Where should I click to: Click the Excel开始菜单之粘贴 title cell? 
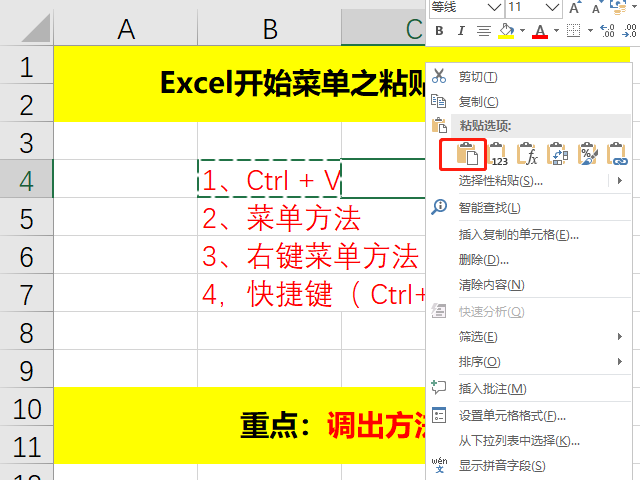pos(240,84)
